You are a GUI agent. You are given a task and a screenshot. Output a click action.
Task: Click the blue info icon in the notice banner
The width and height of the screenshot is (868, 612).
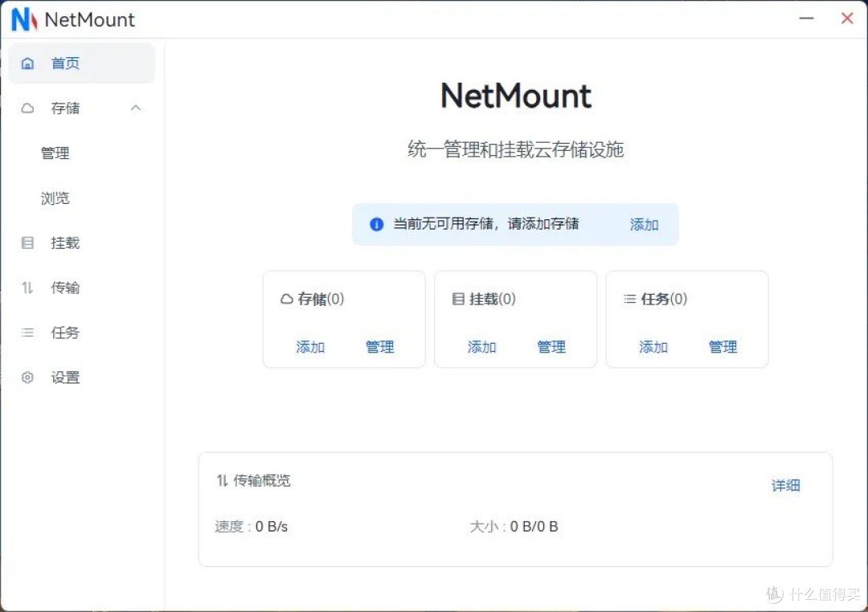[x=376, y=224]
